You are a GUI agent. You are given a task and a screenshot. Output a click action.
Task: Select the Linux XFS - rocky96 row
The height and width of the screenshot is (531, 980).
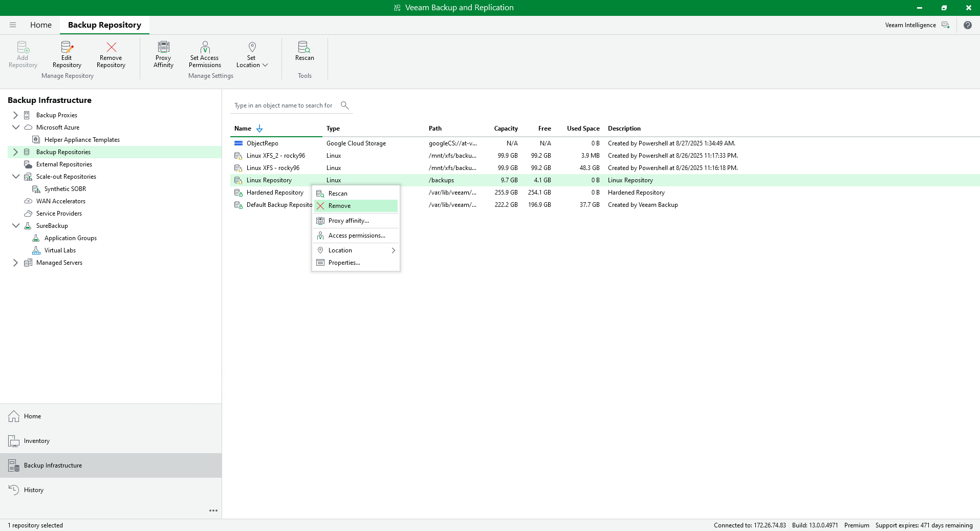pos(605,168)
